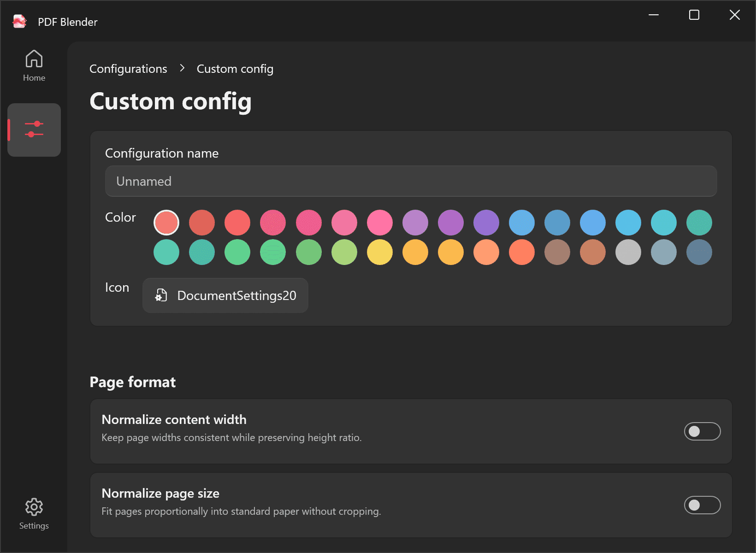The width and height of the screenshot is (756, 553).
Task: Pick the selected salmon color swatch
Action: pos(166,223)
